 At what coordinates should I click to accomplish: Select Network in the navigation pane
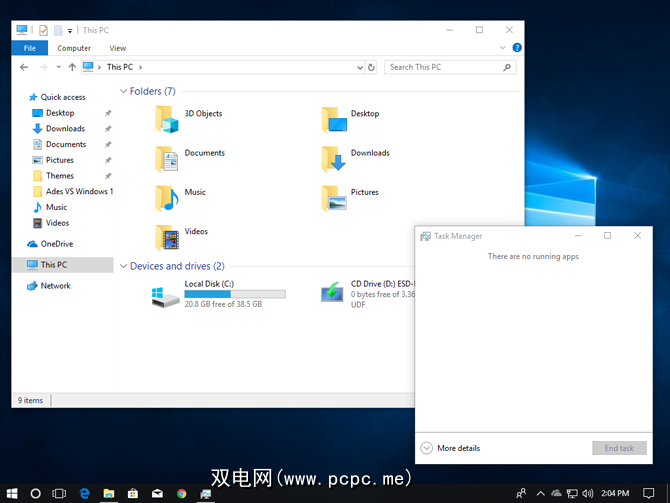point(55,286)
